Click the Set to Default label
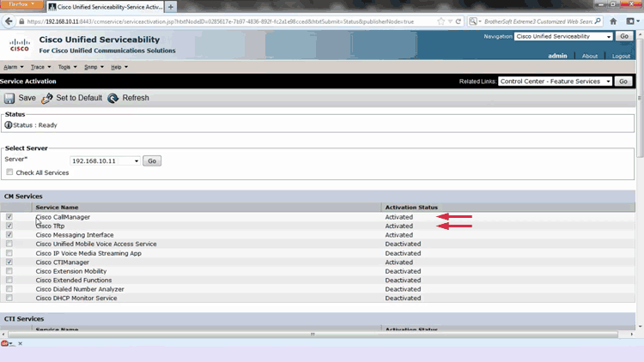Viewport: 644px width, 362px height. pos(79,98)
